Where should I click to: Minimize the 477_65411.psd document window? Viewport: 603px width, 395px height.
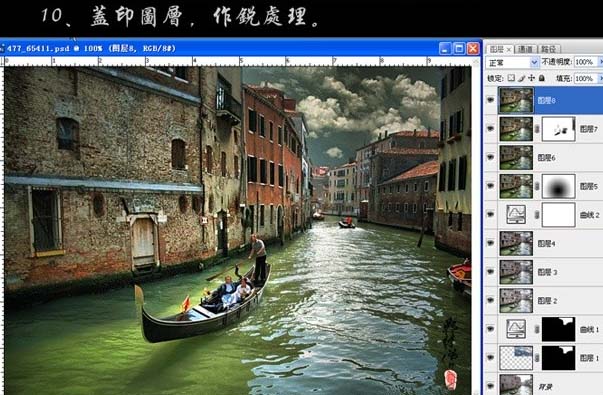[x=445, y=48]
